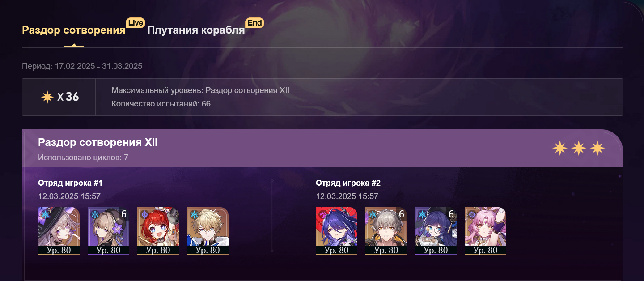
Task: Click eidolon 6 badge on Pela portrait
Action: point(451,214)
